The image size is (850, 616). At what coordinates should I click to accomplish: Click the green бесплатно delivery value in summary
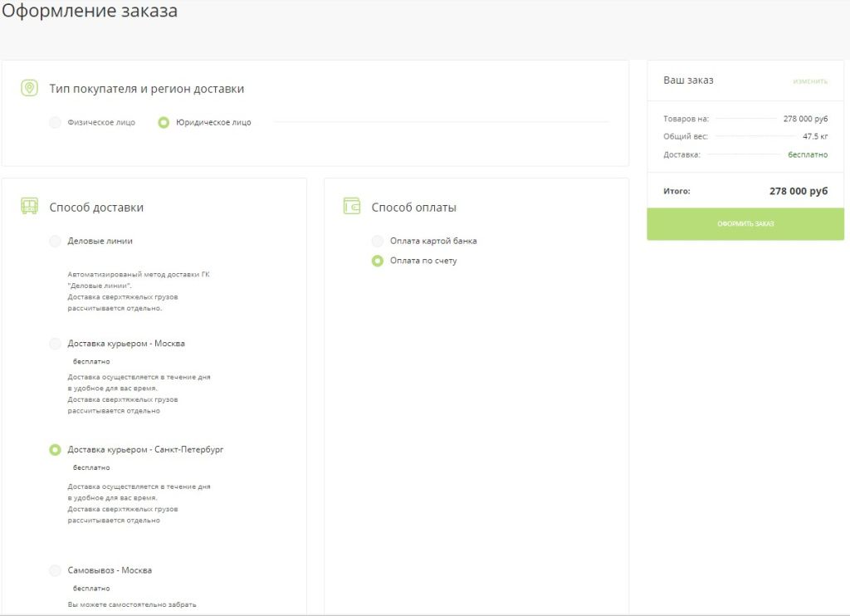click(x=807, y=154)
